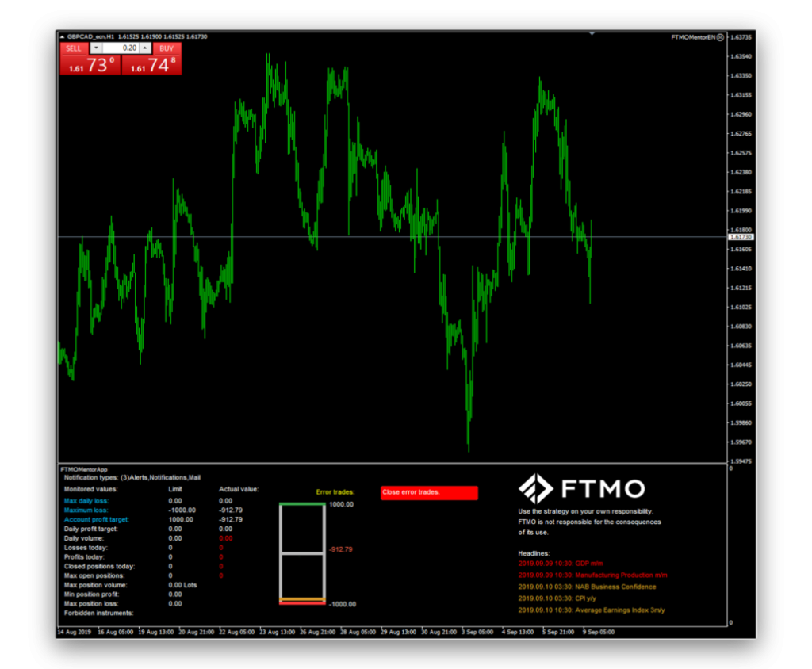This screenshot has height=669, width=812.
Task: Click the Account profit target label
Action: tap(96, 520)
